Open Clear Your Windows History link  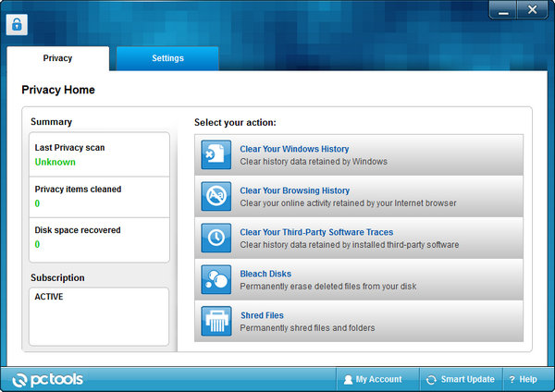coord(294,149)
